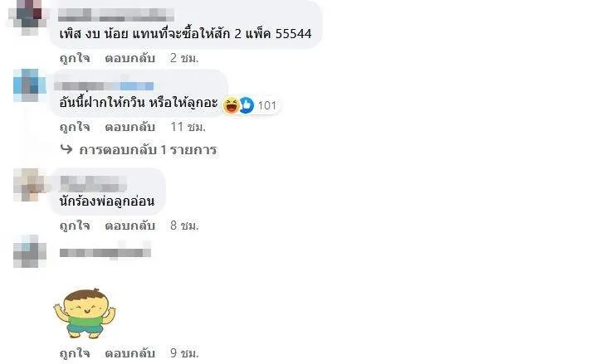
Task: Expand การตอบกลับ 1 รายการ replies
Action: tap(148, 150)
